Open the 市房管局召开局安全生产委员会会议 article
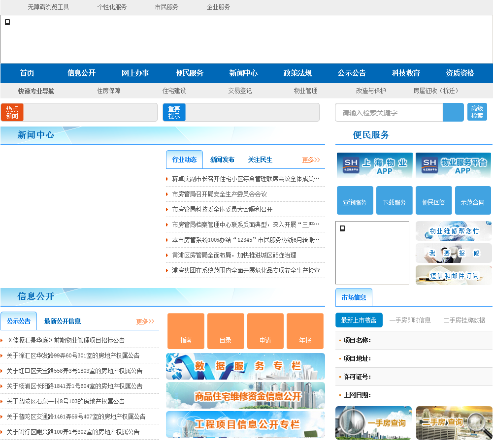 (219, 194)
